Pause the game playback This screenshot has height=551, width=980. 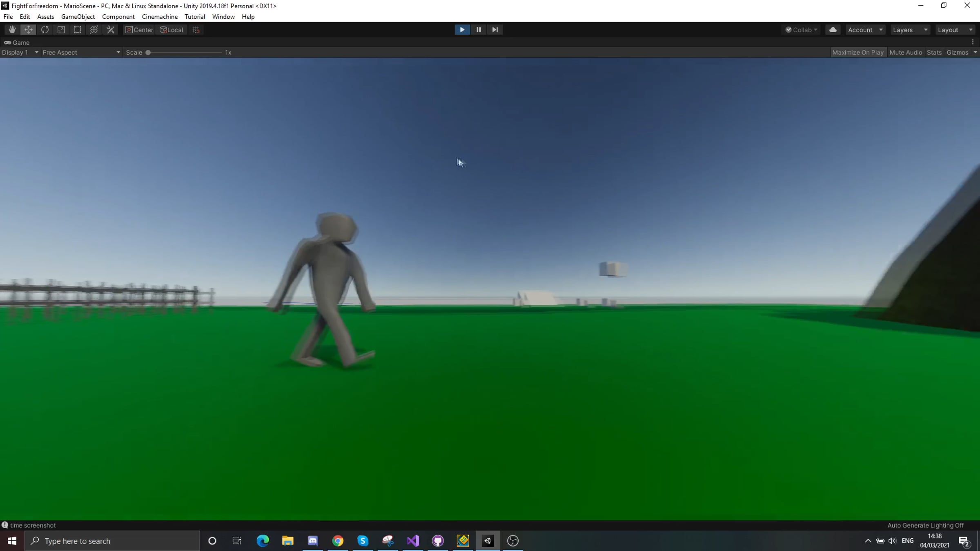tap(478, 30)
